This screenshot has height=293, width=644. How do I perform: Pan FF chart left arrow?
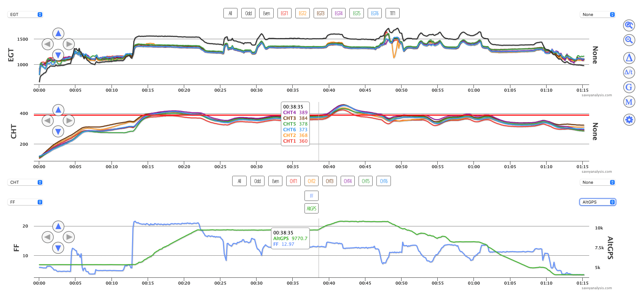pyautogui.click(x=48, y=237)
